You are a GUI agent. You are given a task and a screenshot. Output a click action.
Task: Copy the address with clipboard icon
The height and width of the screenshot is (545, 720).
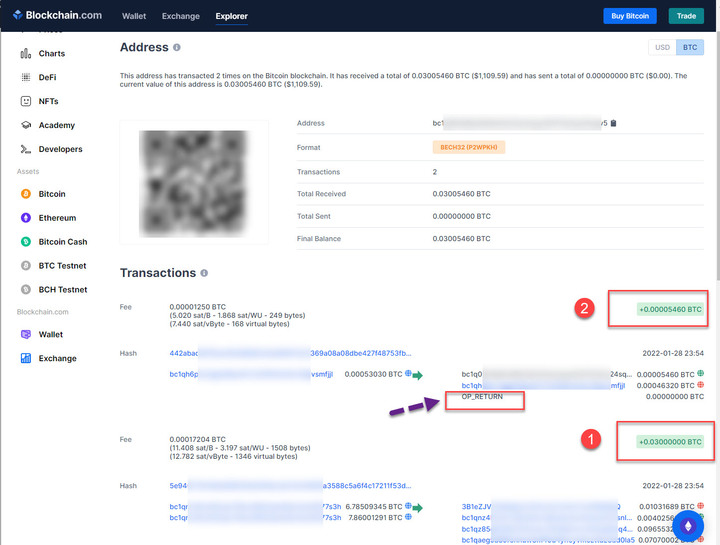coord(613,123)
